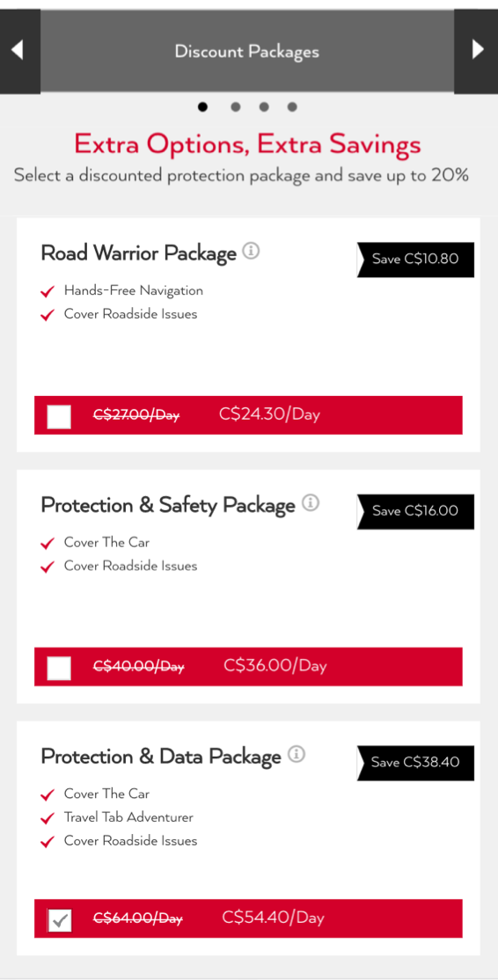Check the Protection & Safety Package checkbox

[59, 668]
